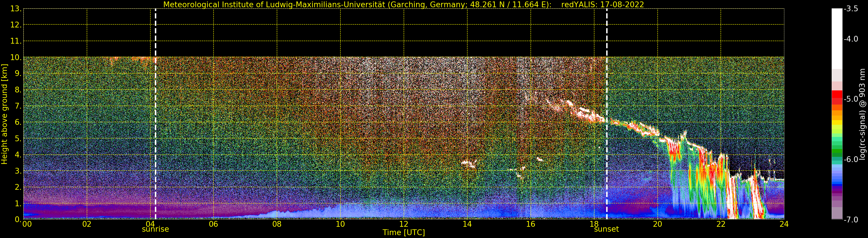Click the dashed white sunrise marker line
This screenshot has width=868, height=238.
(155, 114)
